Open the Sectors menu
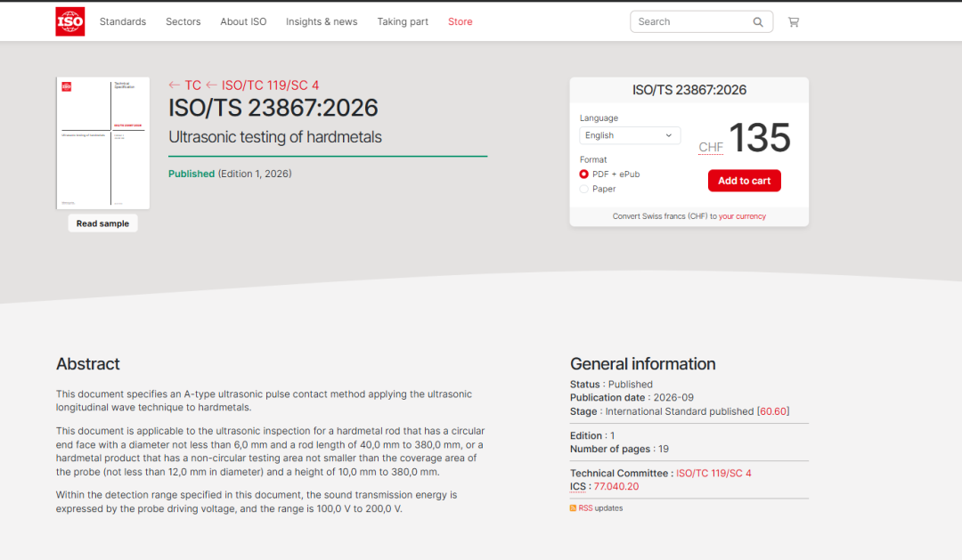Screen dimensions: 962x560 (x=183, y=21)
